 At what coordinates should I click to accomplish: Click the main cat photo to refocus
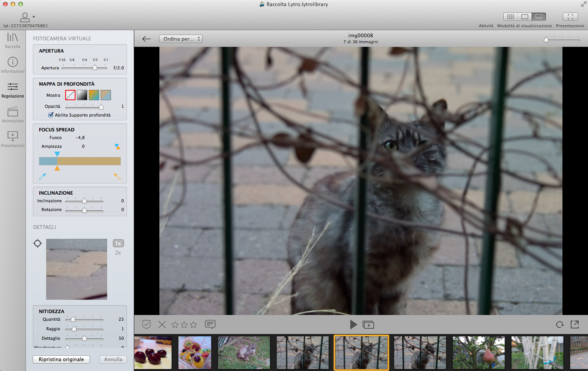(361, 181)
